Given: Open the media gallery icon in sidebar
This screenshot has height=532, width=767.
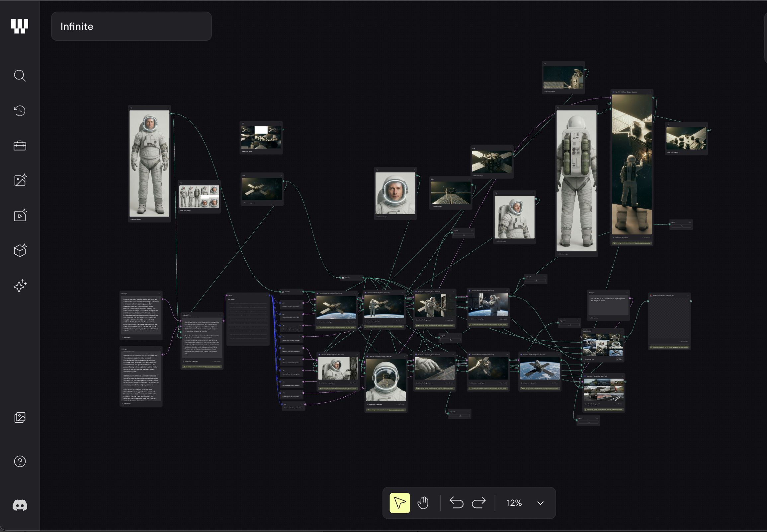Looking at the screenshot, I should pyautogui.click(x=20, y=417).
